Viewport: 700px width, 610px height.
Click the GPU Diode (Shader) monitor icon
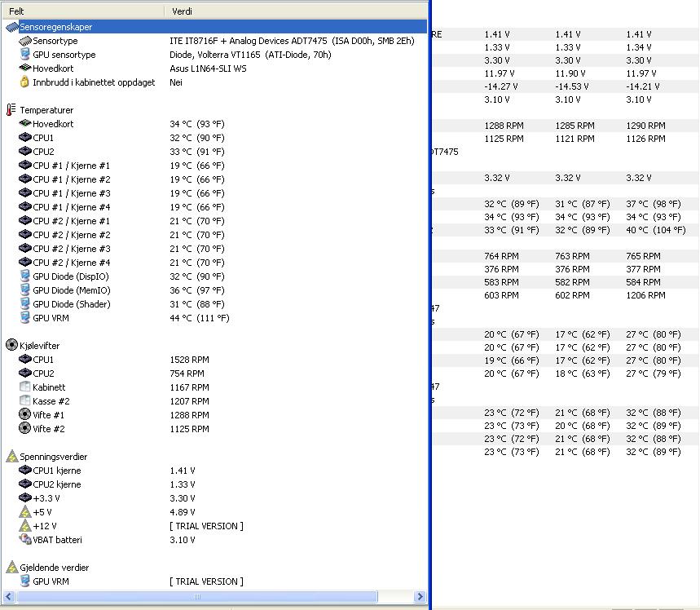(25, 303)
